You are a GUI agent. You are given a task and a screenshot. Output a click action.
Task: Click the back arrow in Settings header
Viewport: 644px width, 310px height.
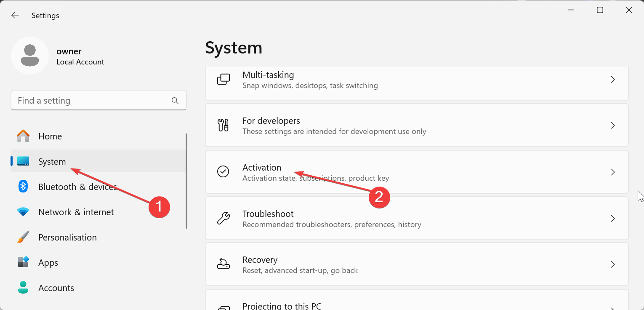click(x=15, y=16)
